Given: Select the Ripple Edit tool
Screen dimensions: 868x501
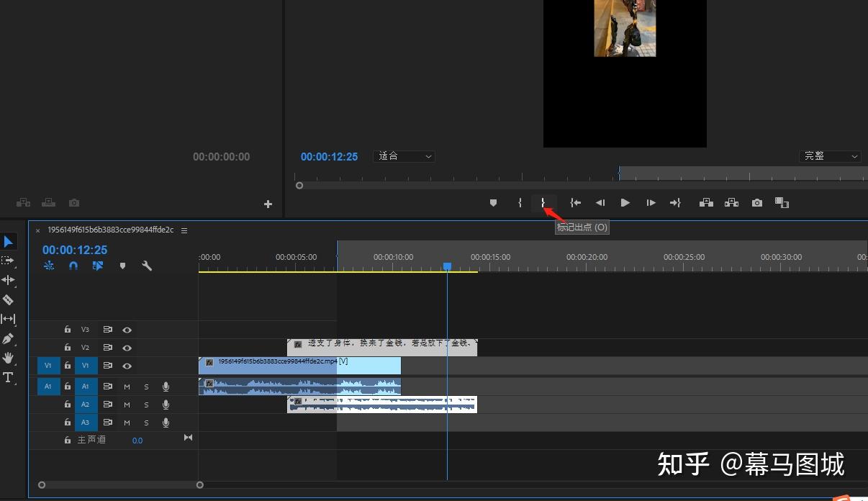Looking at the screenshot, I should [x=8, y=280].
